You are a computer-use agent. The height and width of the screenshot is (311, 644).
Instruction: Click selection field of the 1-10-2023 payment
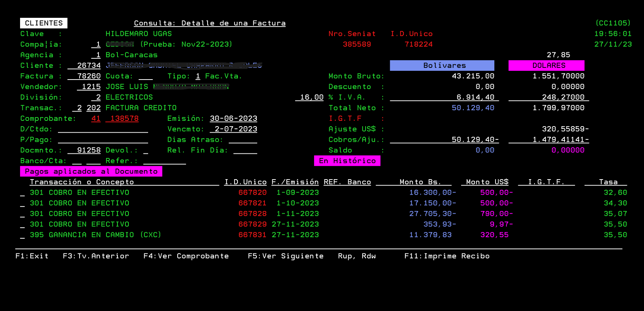[x=22, y=203]
